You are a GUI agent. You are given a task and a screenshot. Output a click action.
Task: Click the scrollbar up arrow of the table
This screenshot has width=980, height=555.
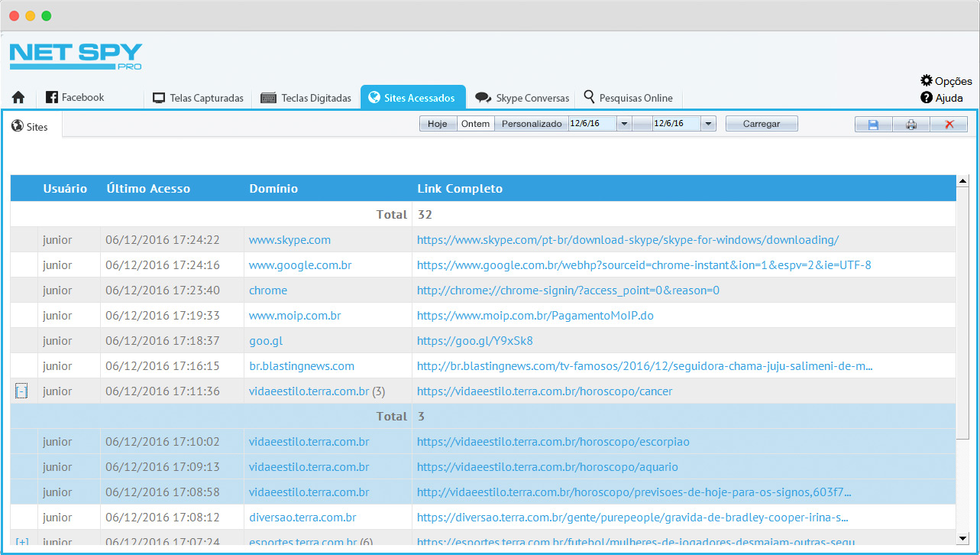[x=962, y=182]
